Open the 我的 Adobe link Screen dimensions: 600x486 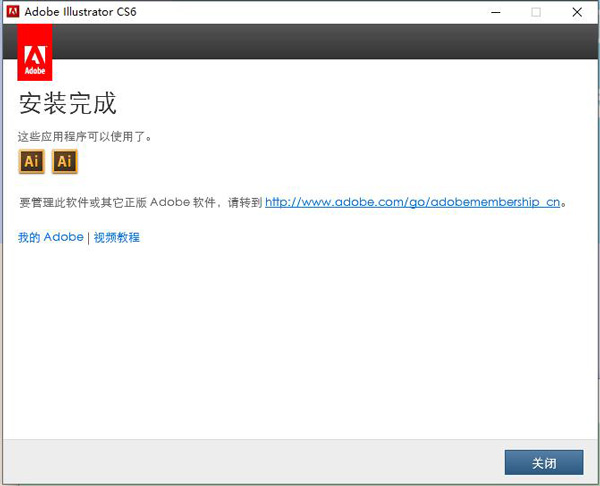click(51, 237)
